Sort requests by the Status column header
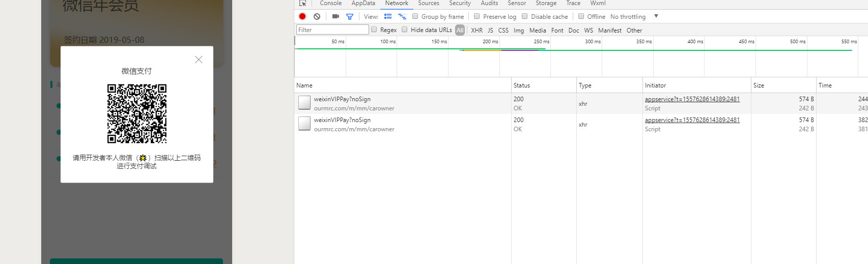Image resolution: width=868 pixels, height=264 pixels. point(544,85)
